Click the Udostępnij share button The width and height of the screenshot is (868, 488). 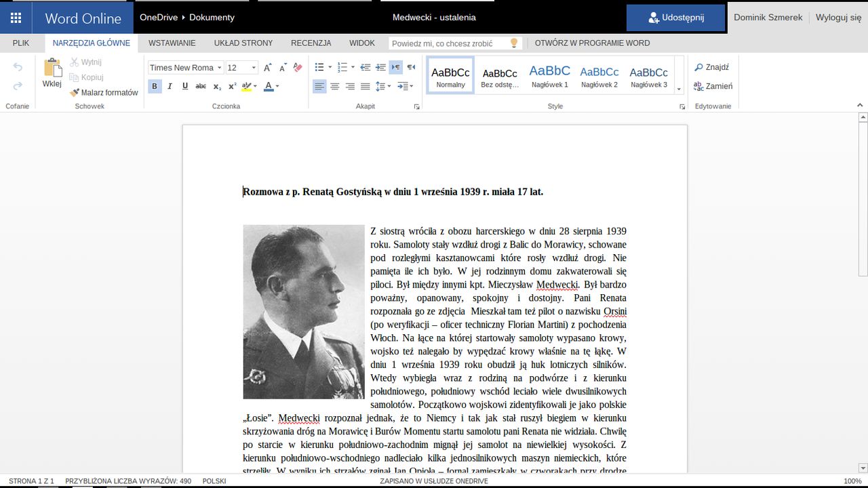[x=676, y=18]
